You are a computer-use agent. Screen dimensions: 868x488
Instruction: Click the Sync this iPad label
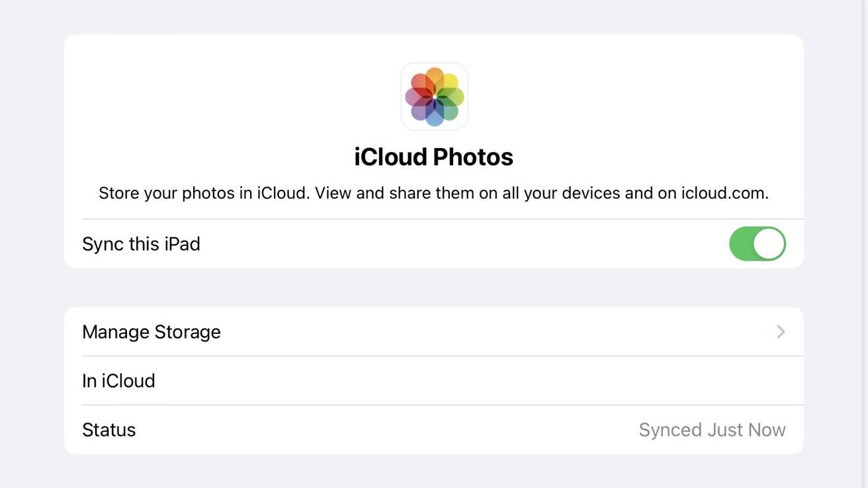click(141, 244)
